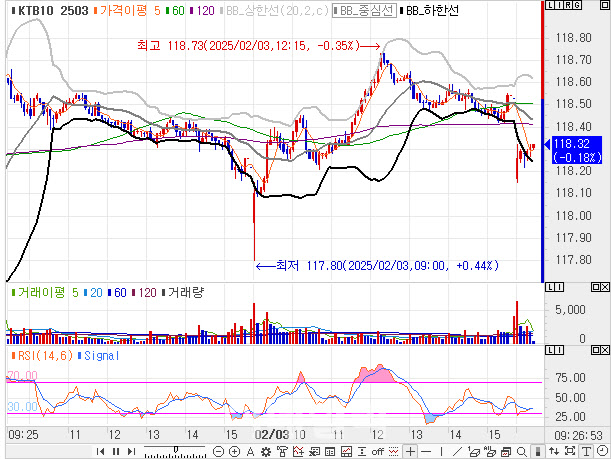Viewport: 611px width, 459px height.
Task: Click the zoom-in magnifier icon
Action: (x=234, y=451)
